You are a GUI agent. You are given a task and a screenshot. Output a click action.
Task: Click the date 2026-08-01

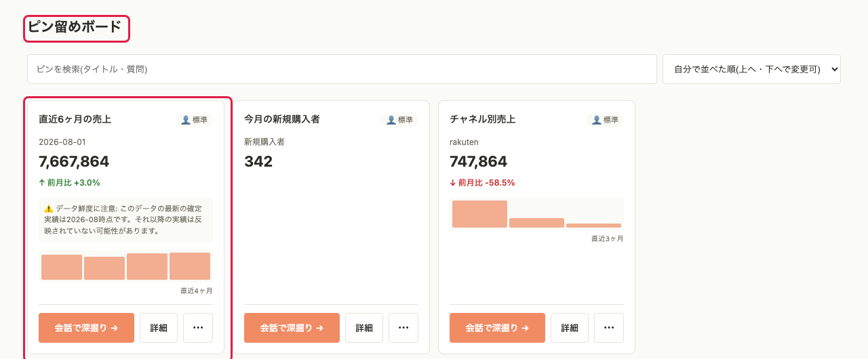coord(62,142)
